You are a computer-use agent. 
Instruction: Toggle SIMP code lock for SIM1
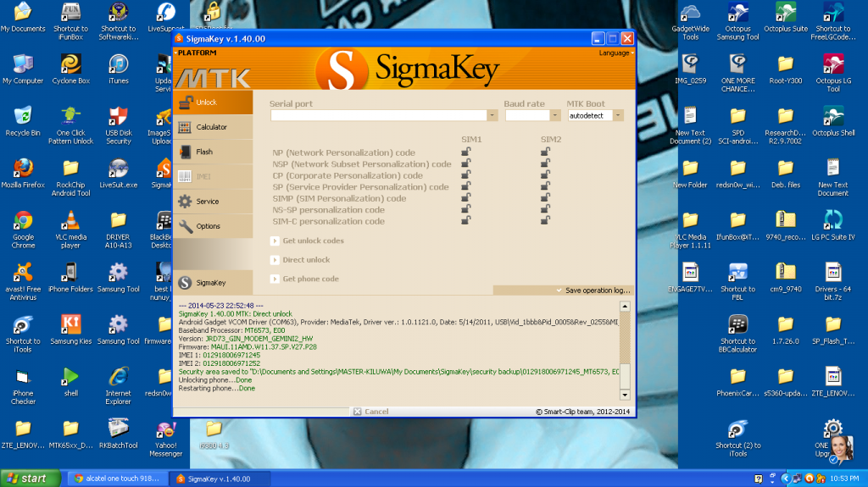click(466, 198)
